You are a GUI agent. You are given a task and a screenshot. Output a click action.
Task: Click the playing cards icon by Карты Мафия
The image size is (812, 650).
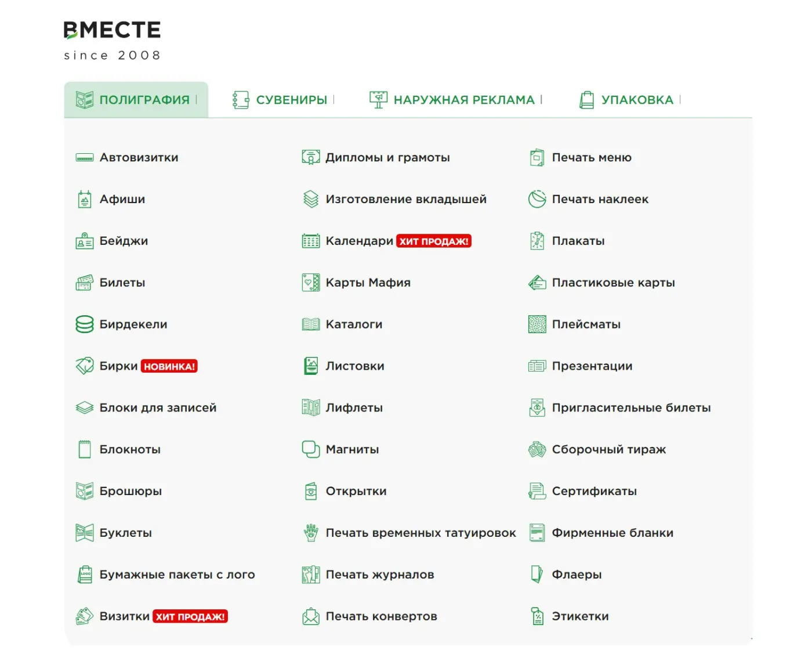pos(311,283)
